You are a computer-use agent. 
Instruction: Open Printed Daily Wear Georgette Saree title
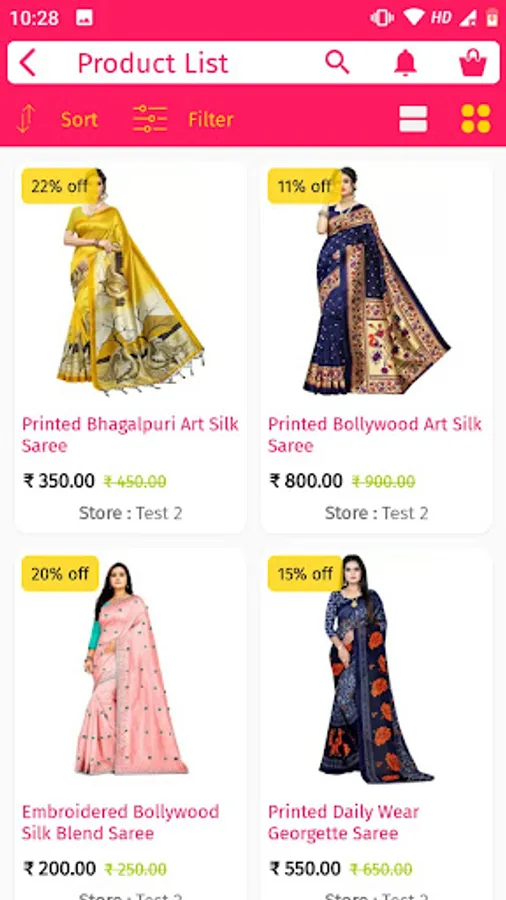pyautogui.click(x=343, y=823)
